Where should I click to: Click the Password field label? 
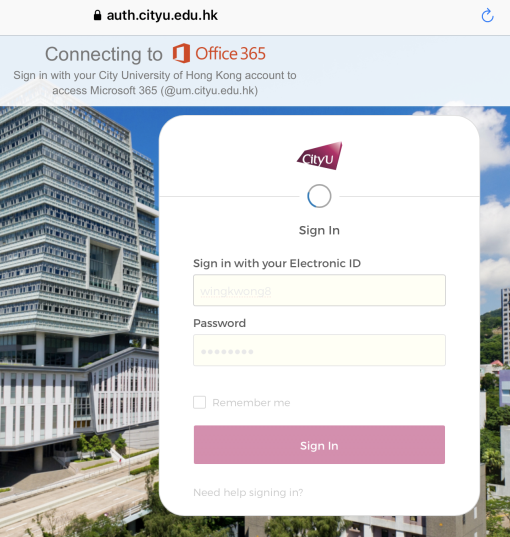[220, 323]
